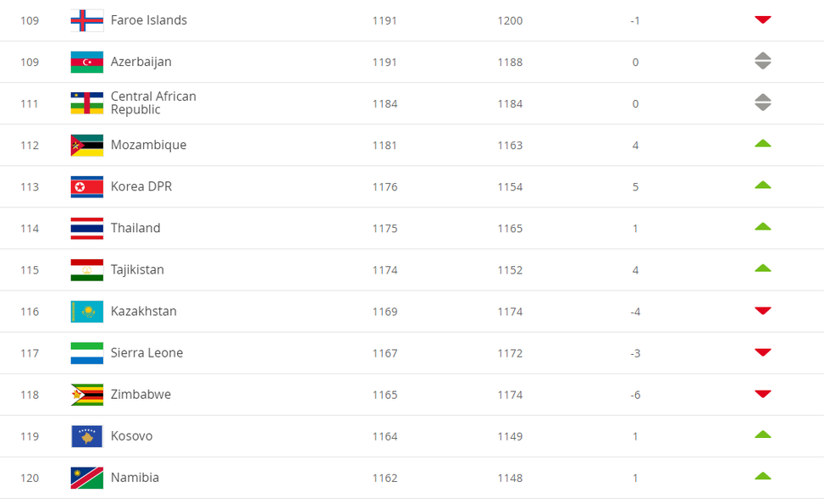Open the Tajikistan team link

pos(137,269)
